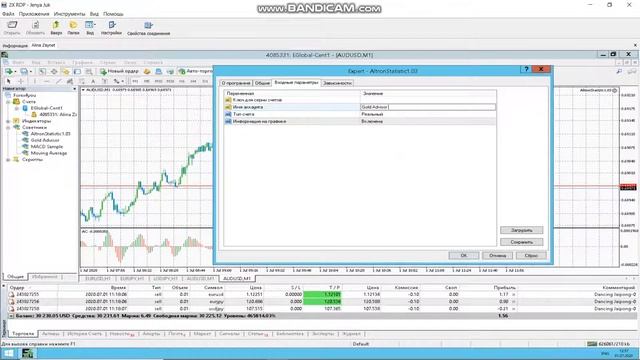Click the Сброс button
The height and width of the screenshot is (360, 640).
point(531,256)
